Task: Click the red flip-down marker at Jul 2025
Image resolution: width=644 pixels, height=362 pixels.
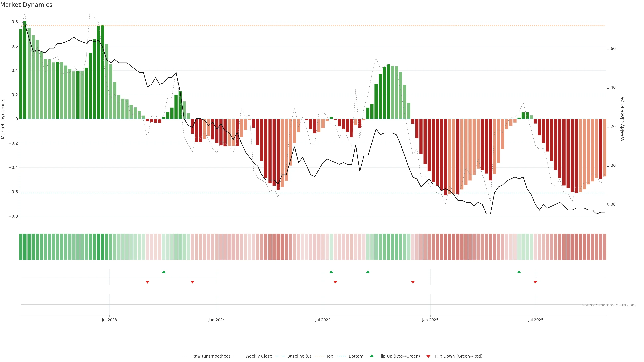Action: 535,282
